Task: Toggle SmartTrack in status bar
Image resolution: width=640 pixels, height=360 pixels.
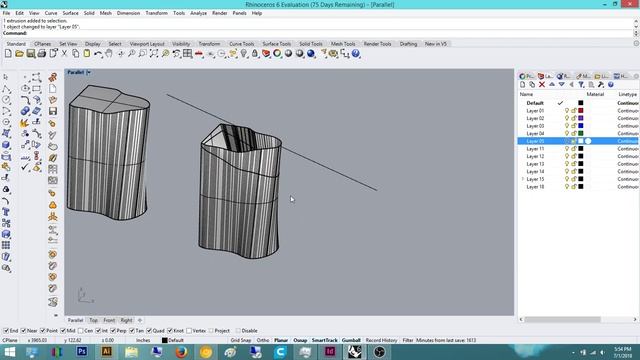Action: coord(324,340)
